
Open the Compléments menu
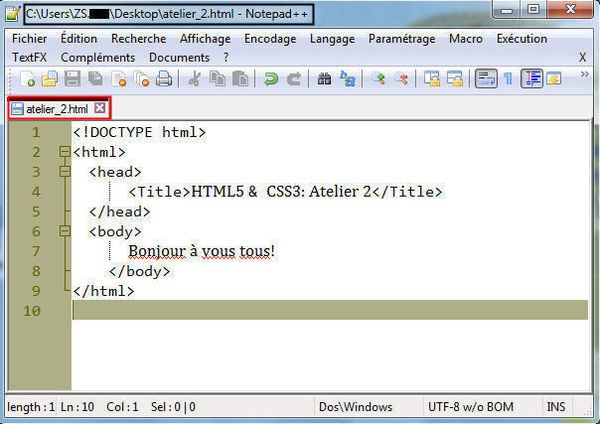98,57
